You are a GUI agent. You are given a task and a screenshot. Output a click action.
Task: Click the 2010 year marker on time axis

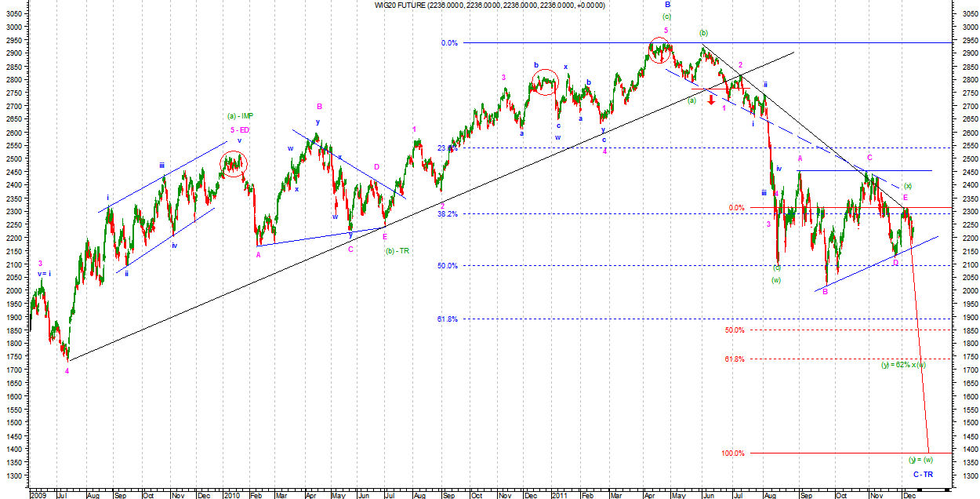coord(230,495)
